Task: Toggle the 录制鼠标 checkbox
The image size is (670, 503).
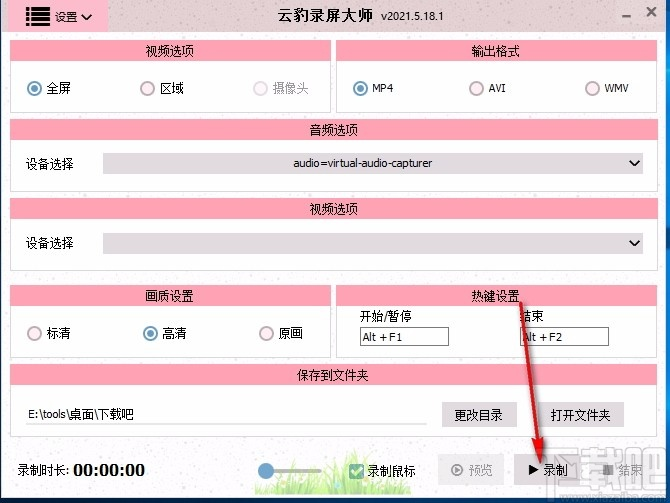Action: [x=356, y=471]
